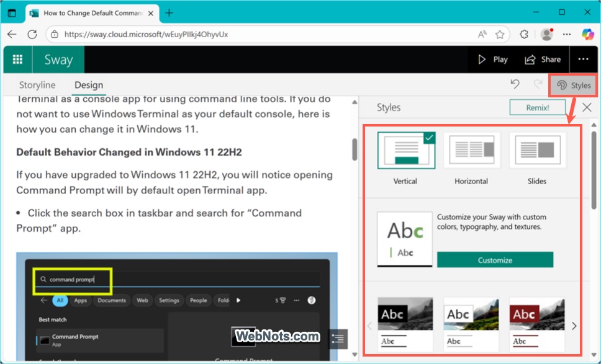Click the 'Default Behavior Changed in Windows 11 22H2' heading
Image resolution: width=601 pixels, height=364 pixels.
(x=129, y=153)
